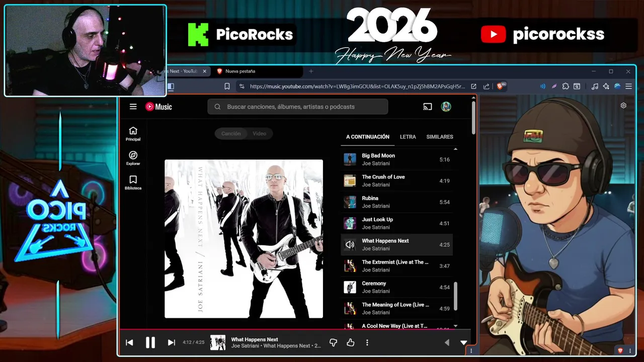The width and height of the screenshot is (644, 362).
Task: Go to Principal home in sidebar
Action: [133, 134]
